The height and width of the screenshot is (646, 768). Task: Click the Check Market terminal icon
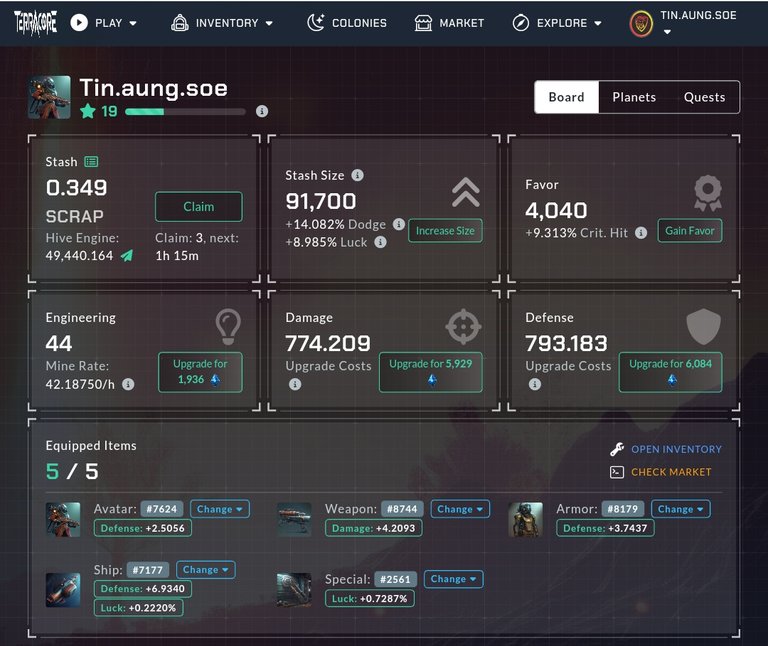617,472
